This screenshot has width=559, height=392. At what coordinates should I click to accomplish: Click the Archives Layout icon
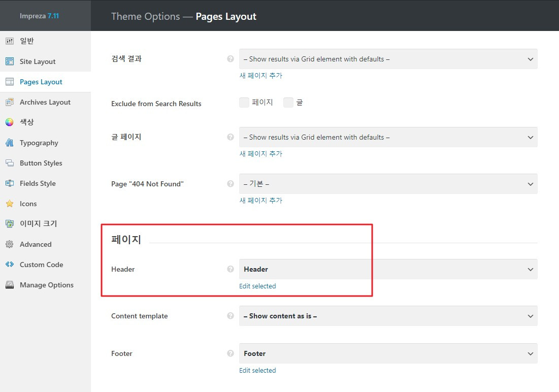[10, 102]
